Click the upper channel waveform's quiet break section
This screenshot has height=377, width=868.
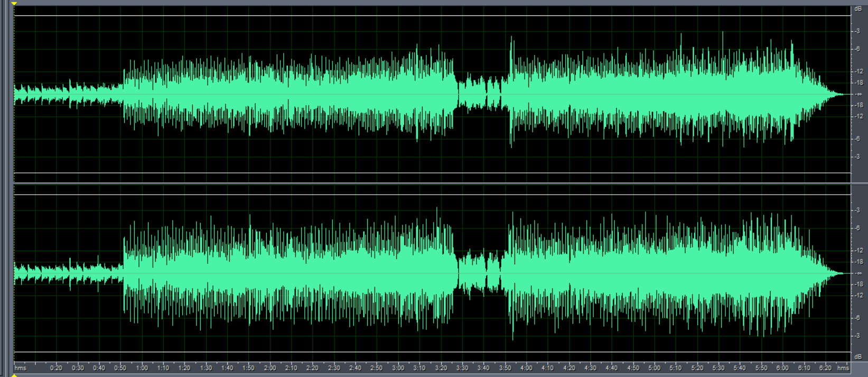[x=480, y=94]
